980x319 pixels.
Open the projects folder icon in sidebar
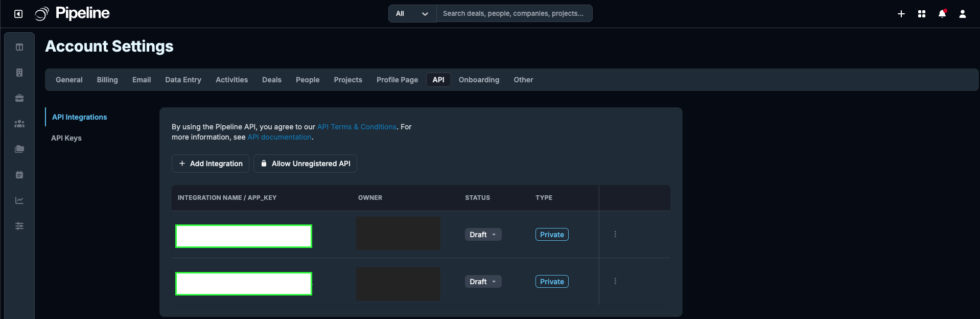point(19,149)
